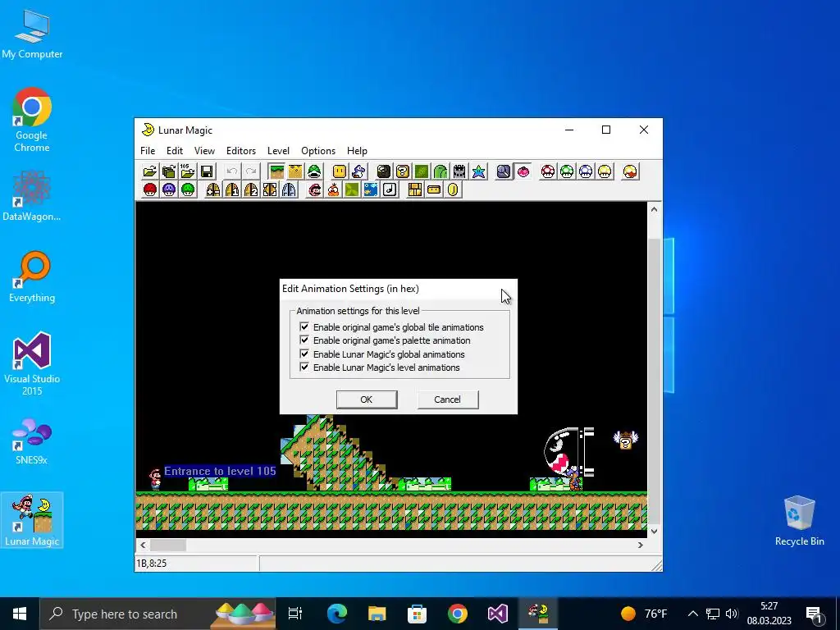Click the open level number 105 icon
Screen dimensions: 840x630
pos(188,171)
